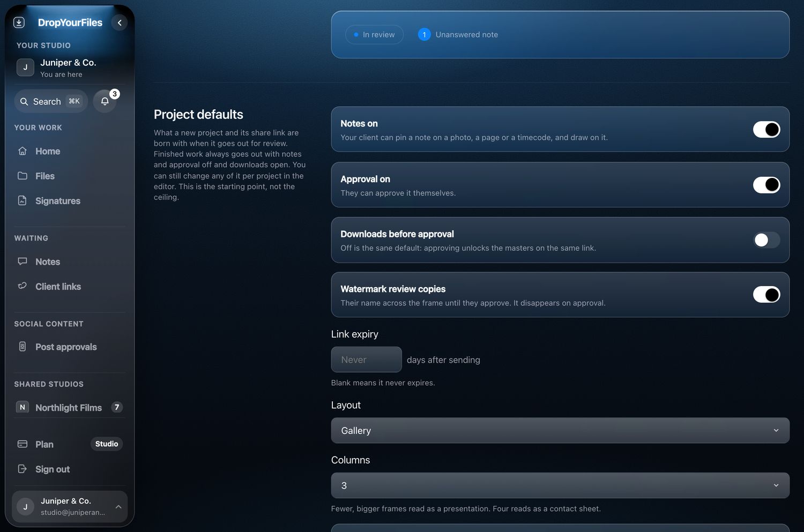The image size is (804, 532).
Task: Click the Client links chain icon
Action: coord(23,286)
